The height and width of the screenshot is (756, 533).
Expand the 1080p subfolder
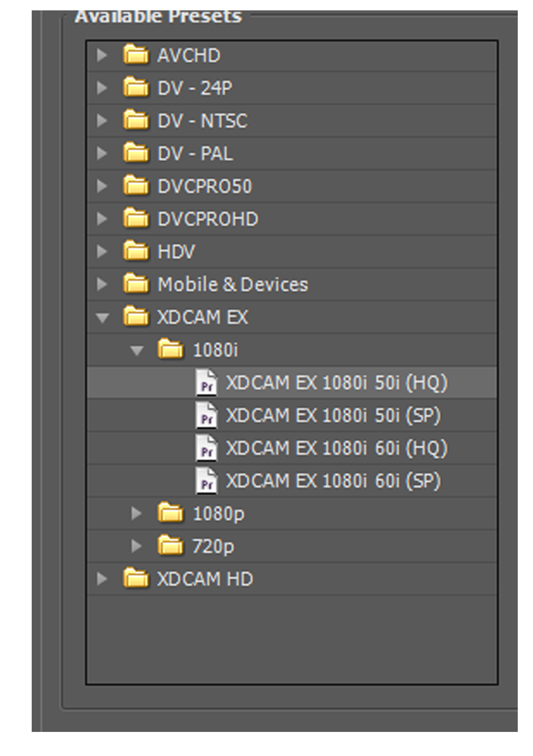tap(136, 513)
